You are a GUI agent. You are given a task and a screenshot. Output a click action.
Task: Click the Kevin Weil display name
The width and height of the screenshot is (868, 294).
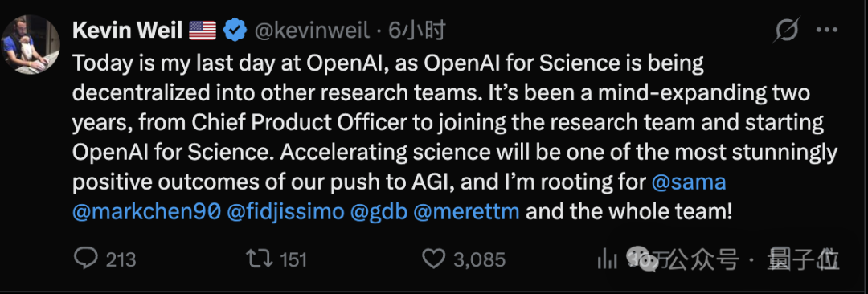(127, 30)
